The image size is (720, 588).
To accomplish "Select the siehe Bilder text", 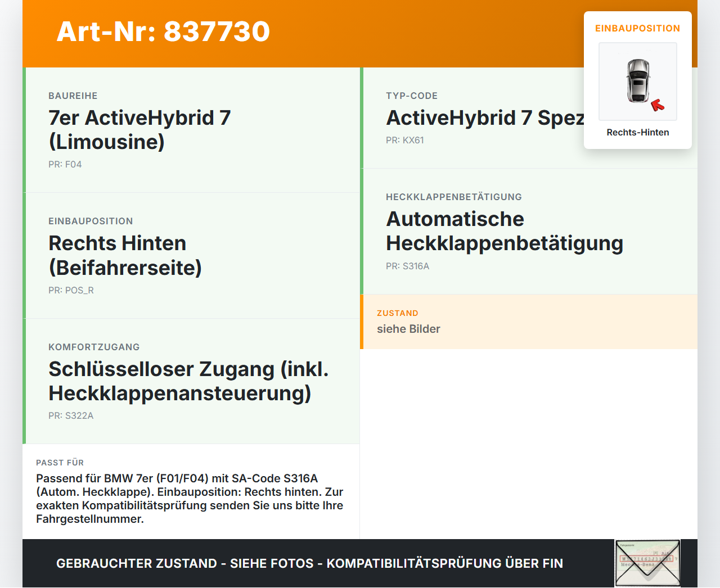I will (408, 329).
